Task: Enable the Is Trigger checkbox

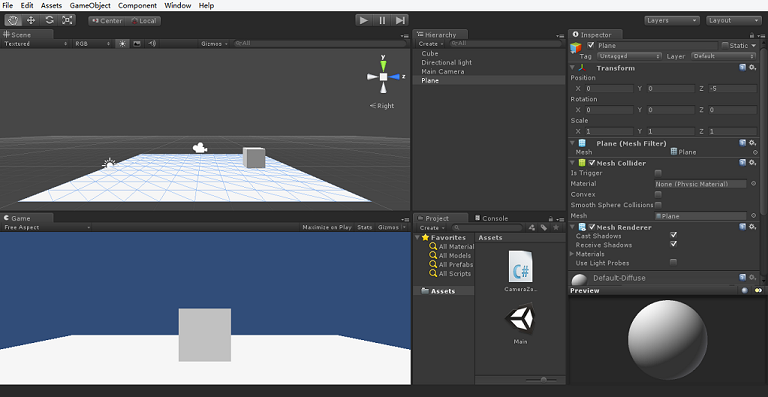Action: [x=658, y=173]
